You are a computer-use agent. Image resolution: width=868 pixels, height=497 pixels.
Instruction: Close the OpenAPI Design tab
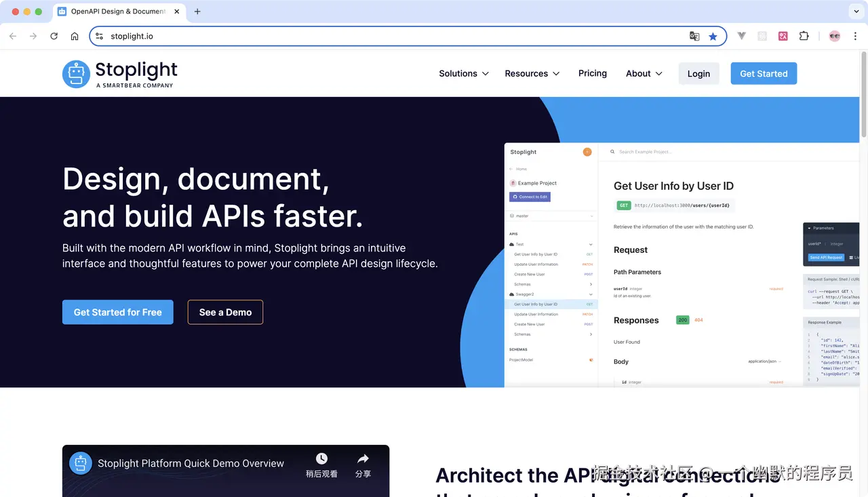click(x=176, y=12)
